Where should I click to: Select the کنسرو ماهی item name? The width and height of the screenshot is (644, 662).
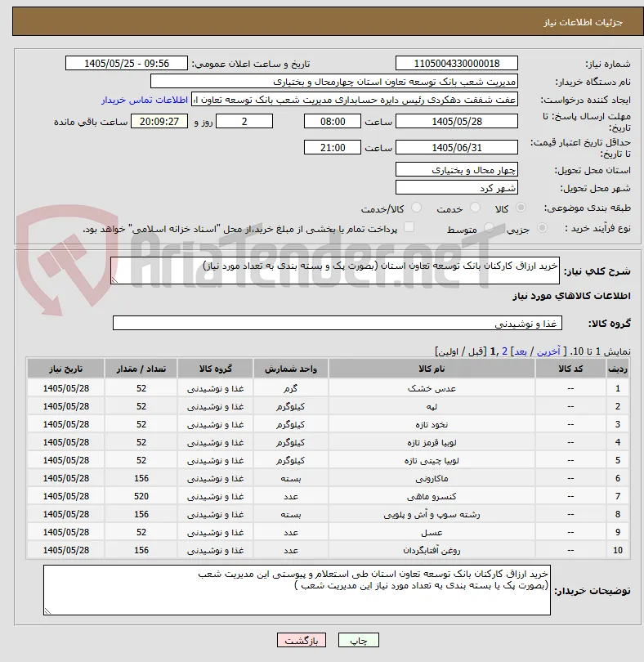432,497
